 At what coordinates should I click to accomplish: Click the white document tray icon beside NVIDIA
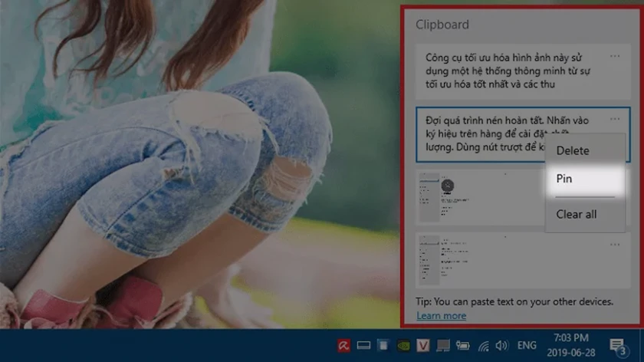click(383, 346)
